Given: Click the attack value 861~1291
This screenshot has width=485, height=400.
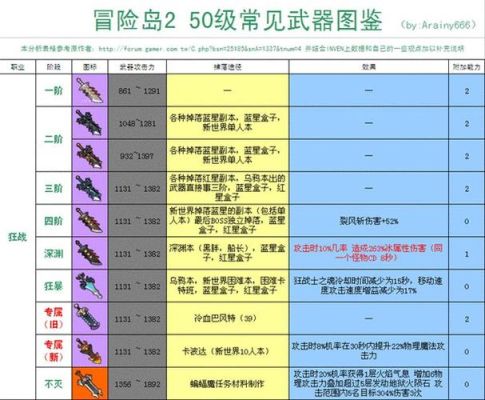Looking at the screenshot, I should click(139, 91).
